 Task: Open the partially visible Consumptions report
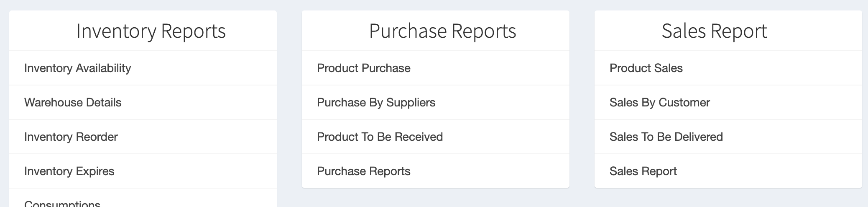click(x=62, y=203)
